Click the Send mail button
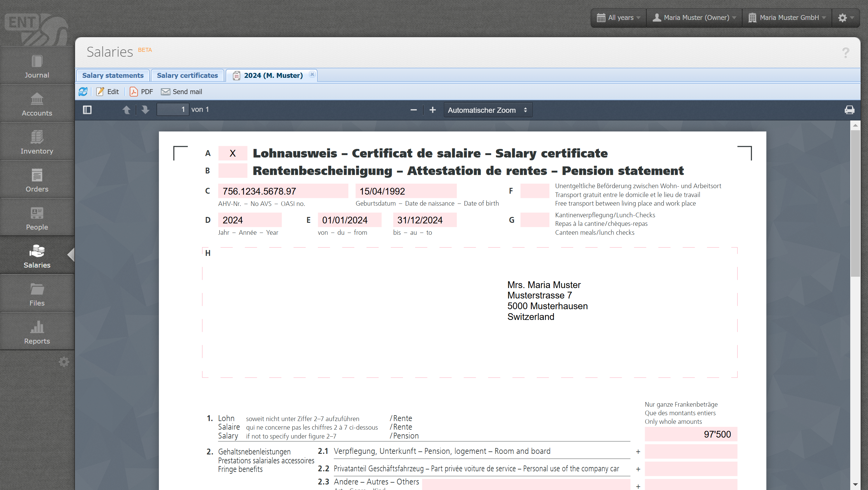Viewport: 868px width, 490px height. pyautogui.click(x=182, y=92)
